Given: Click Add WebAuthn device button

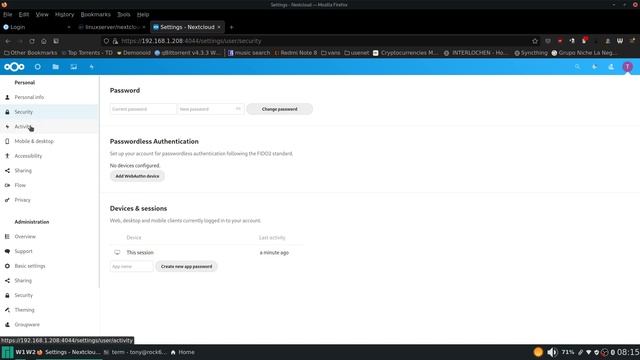Looking at the screenshot, I should tap(137, 176).
